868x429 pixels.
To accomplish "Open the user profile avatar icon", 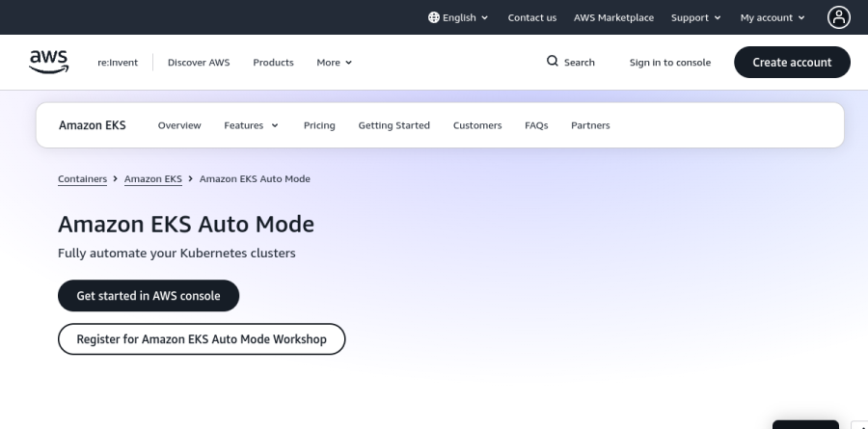I will (x=839, y=17).
